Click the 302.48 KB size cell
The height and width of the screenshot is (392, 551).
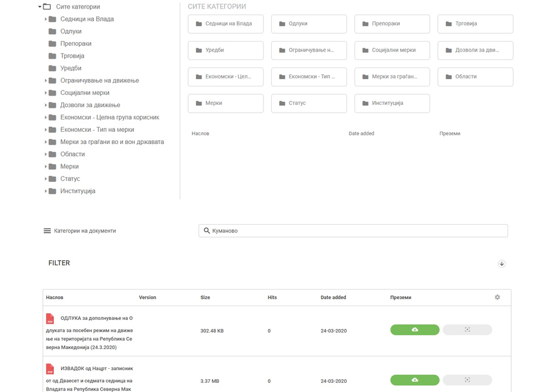(212, 331)
